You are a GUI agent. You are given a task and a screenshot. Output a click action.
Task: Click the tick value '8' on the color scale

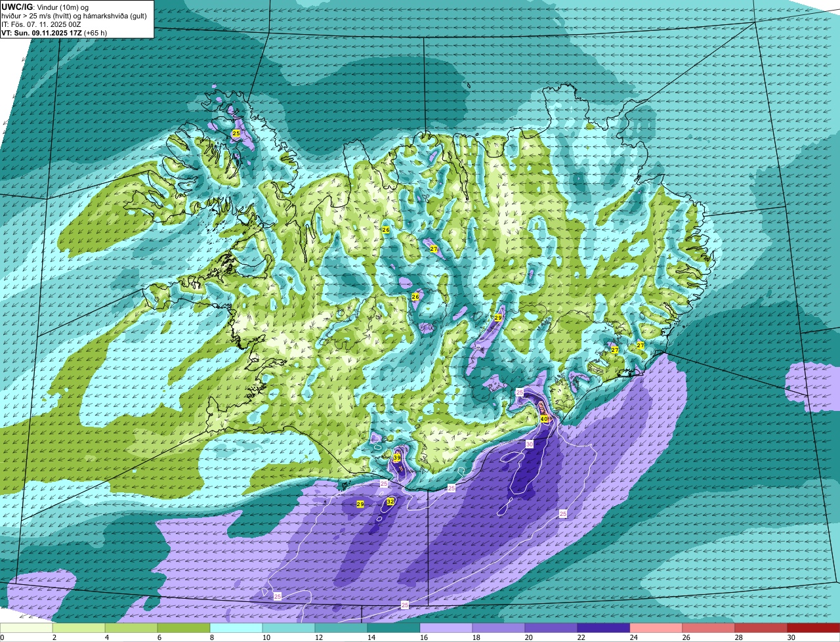(x=211, y=637)
